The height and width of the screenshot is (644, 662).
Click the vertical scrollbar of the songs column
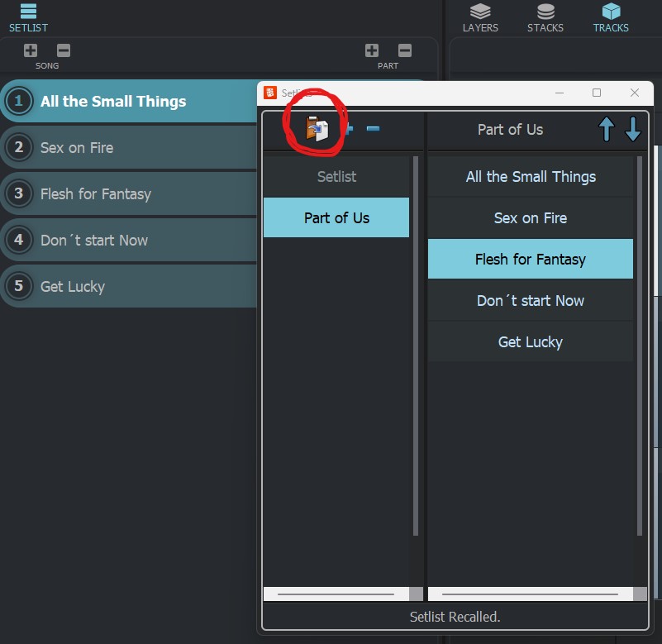639,346
